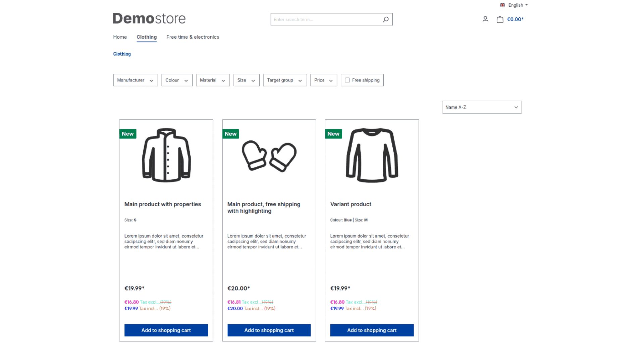
Task: Open Main product with properties title
Action: tap(163, 204)
